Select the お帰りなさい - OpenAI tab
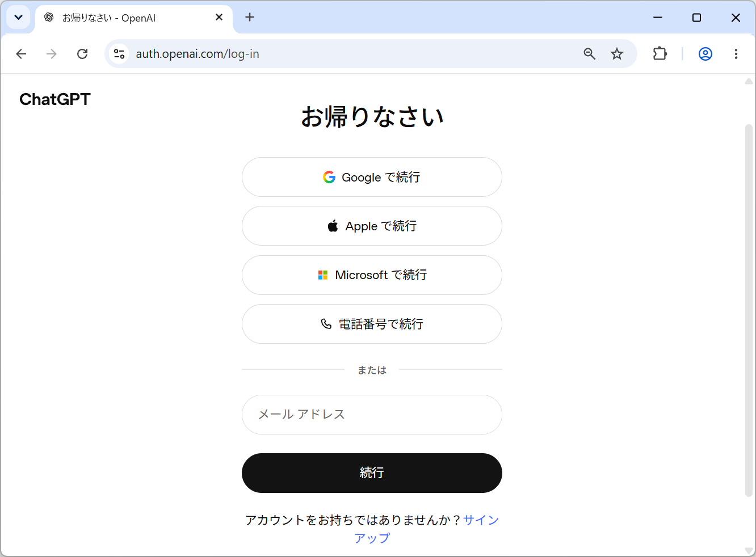Screen dimensions: 756x557 tap(134, 18)
